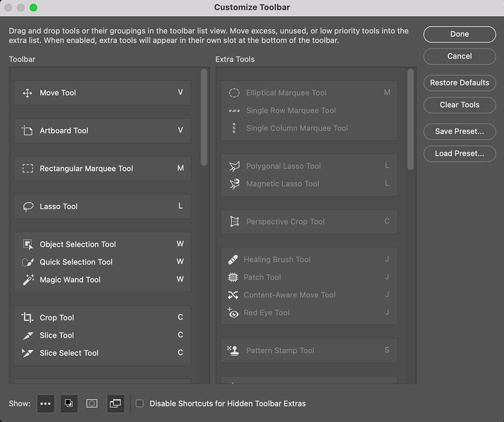The width and height of the screenshot is (504, 422).
Task: Click the Magic Wand Tool icon
Action: [x=28, y=280]
